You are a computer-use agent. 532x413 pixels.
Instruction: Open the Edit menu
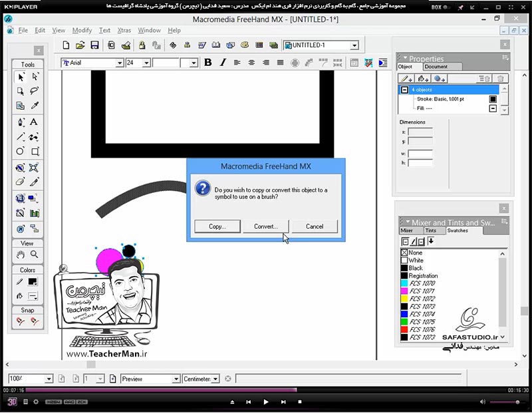coord(40,30)
